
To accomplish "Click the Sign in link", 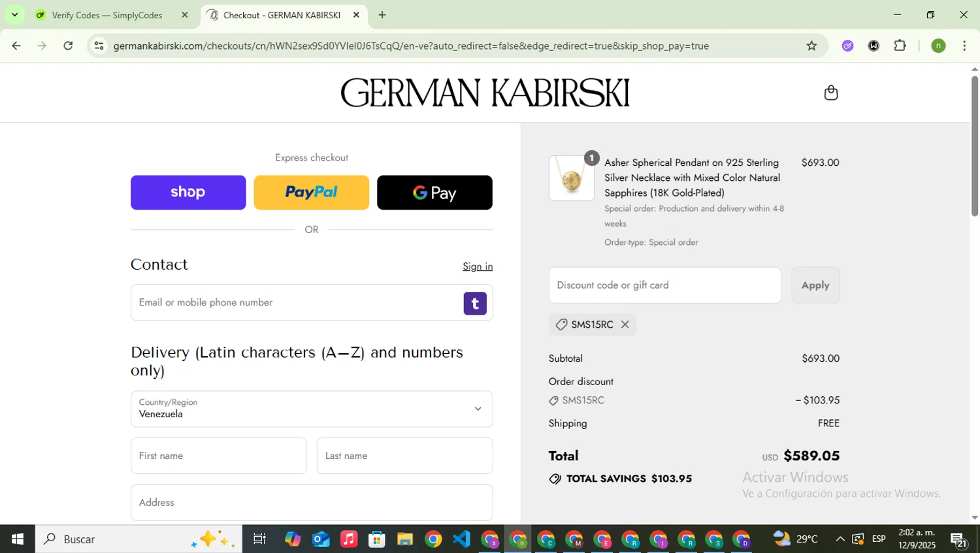I will 478,266.
